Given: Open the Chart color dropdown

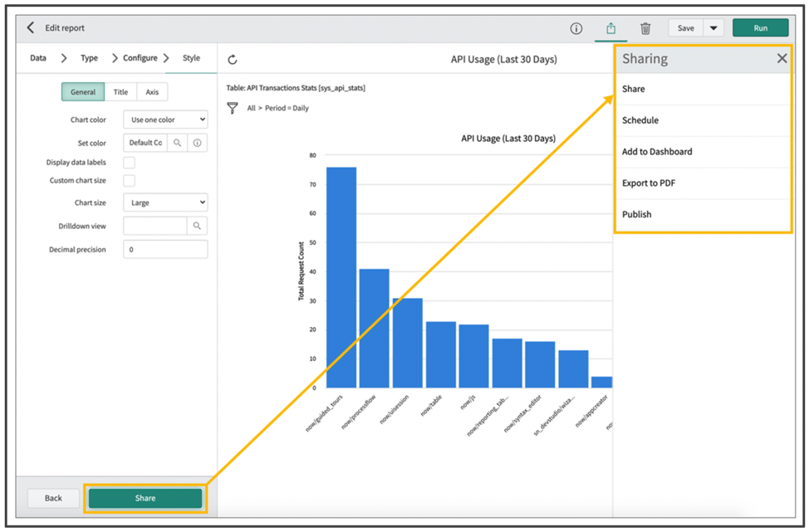Looking at the screenshot, I should [x=164, y=119].
